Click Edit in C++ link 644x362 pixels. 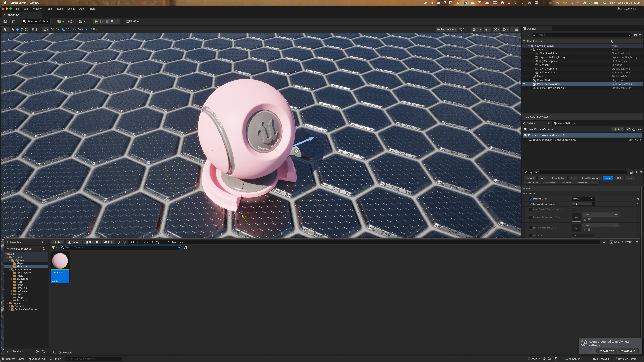(635, 140)
